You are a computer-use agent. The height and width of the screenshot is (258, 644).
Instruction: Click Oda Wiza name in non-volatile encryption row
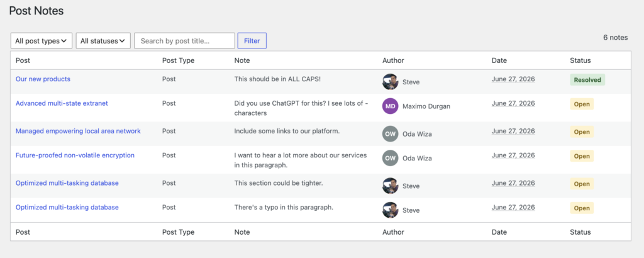pyautogui.click(x=417, y=158)
